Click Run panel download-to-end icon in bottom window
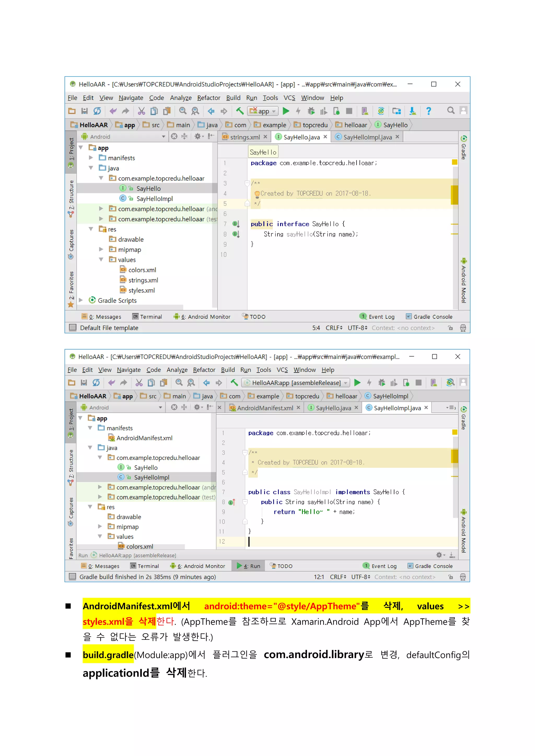 point(452,555)
